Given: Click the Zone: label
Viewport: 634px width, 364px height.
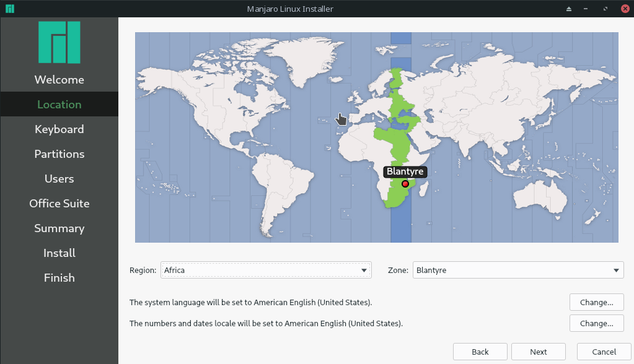Looking at the screenshot, I should 398,271.
